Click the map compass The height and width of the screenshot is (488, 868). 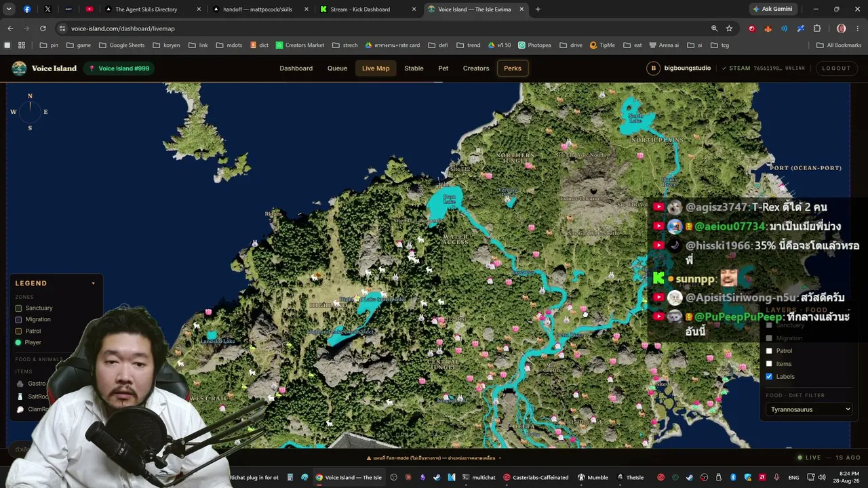30,112
